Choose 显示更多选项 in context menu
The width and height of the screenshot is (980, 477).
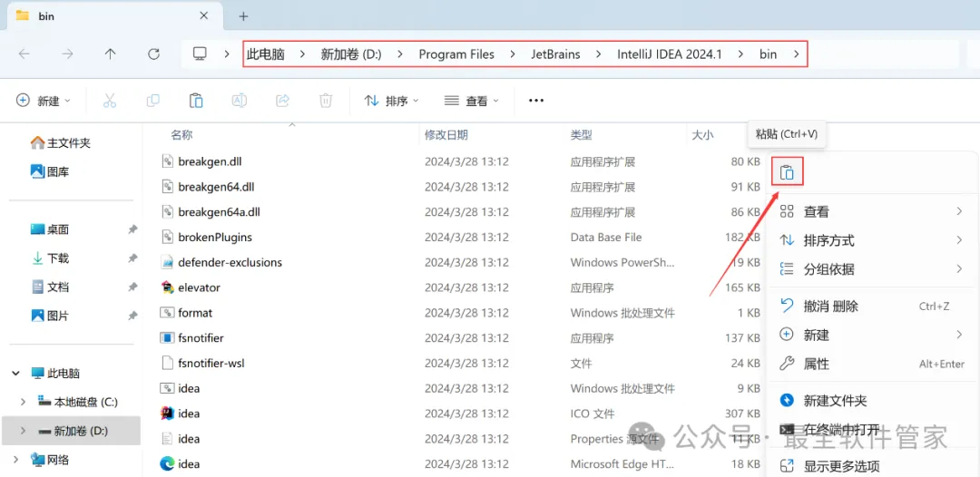872,466
